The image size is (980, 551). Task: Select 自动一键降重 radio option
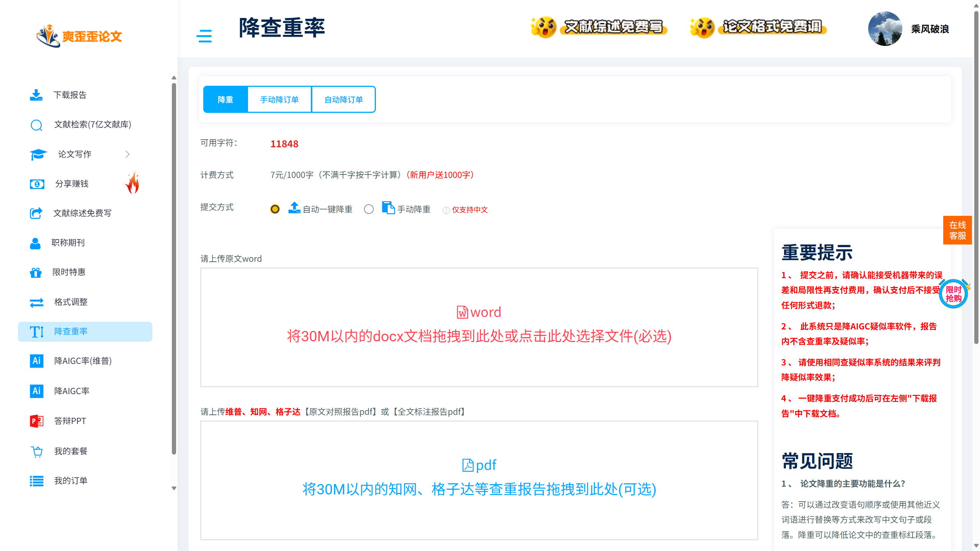(x=275, y=209)
